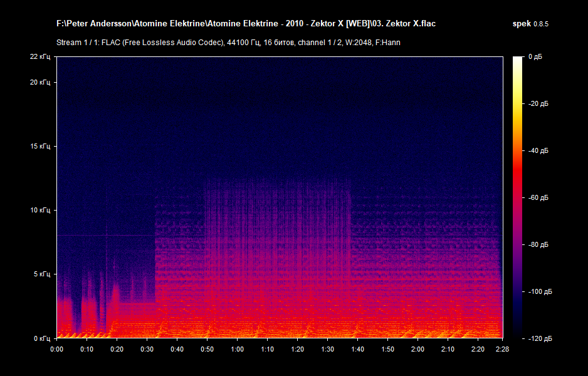Image resolution: width=588 pixels, height=376 pixels.
Task: Select the file path title ending in Zektor X.flac
Action: 246,23
